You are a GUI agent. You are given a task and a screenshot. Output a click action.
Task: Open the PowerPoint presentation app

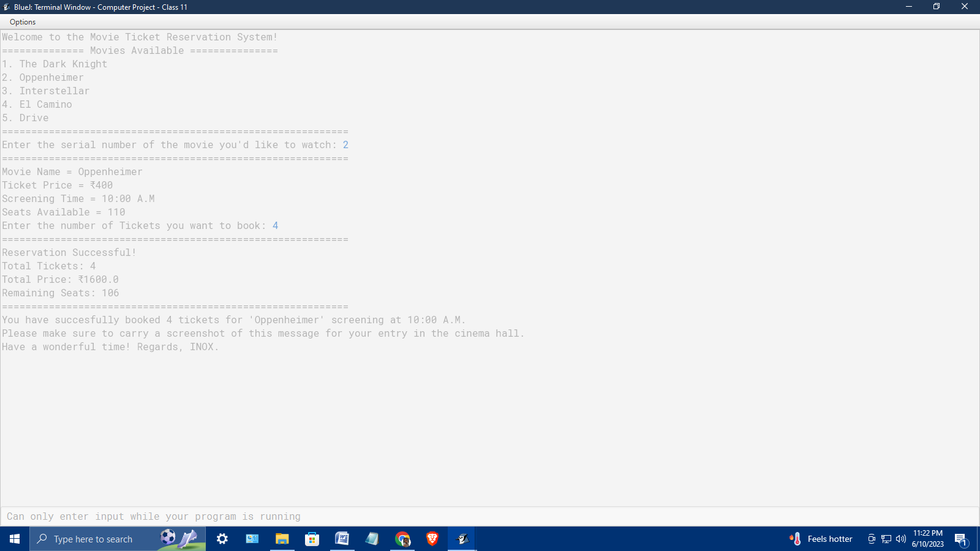(252, 539)
